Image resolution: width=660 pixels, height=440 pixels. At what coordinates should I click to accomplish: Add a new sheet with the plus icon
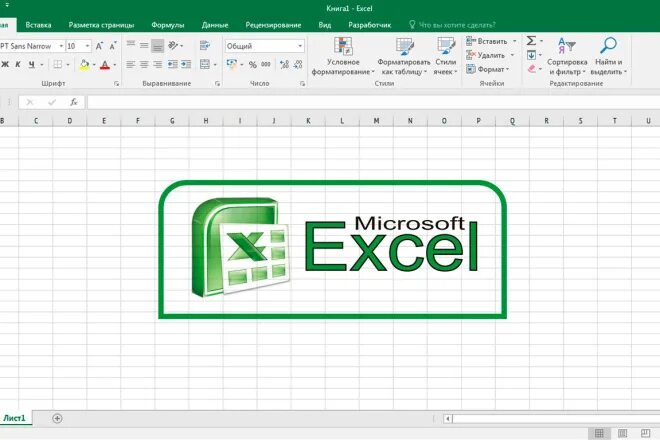click(57, 418)
